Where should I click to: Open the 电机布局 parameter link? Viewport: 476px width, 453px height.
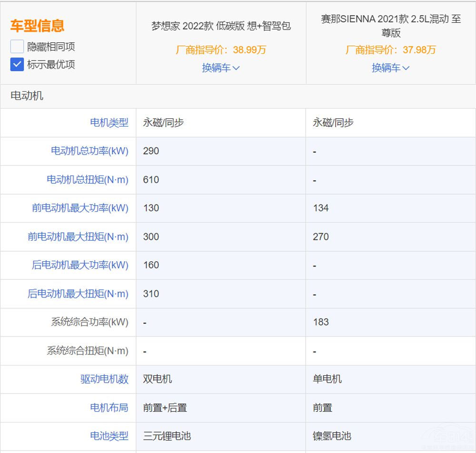[109, 408]
